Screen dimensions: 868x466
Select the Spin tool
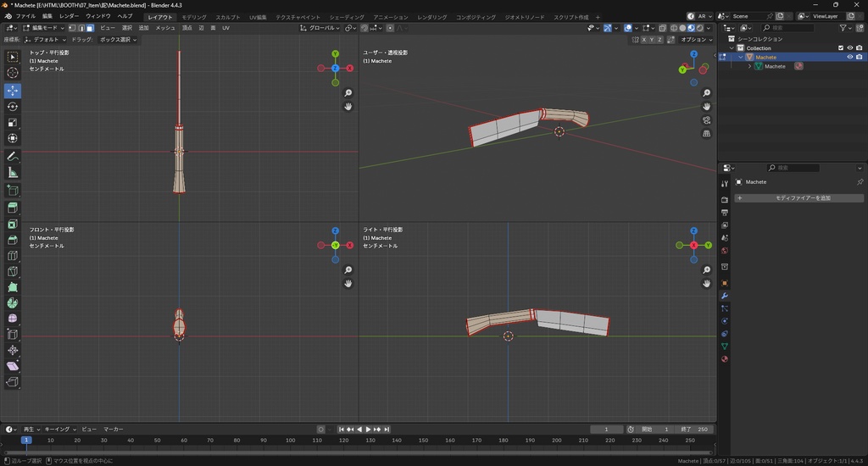click(12, 302)
